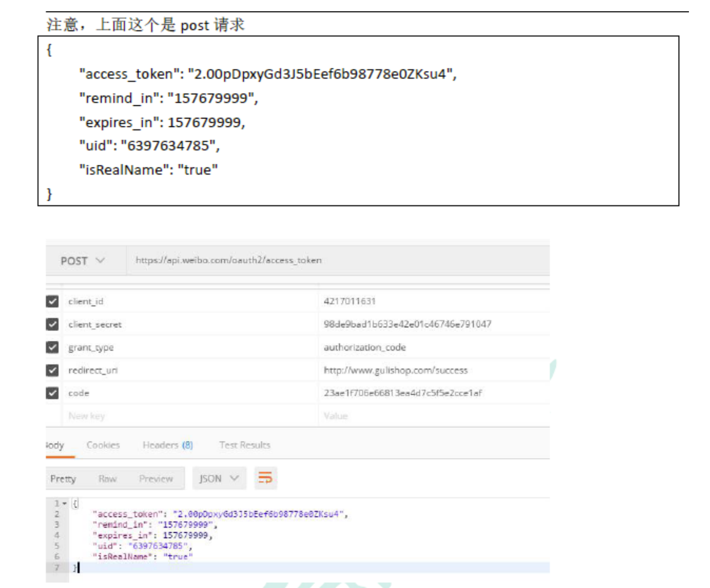Image resolution: width=710 pixels, height=588 pixels.
Task: Select the code key cell
Action: tap(190, 393)
